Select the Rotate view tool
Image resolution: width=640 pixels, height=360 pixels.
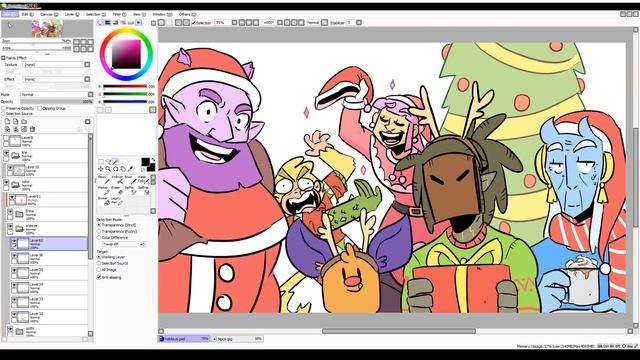tap(116, 169)
